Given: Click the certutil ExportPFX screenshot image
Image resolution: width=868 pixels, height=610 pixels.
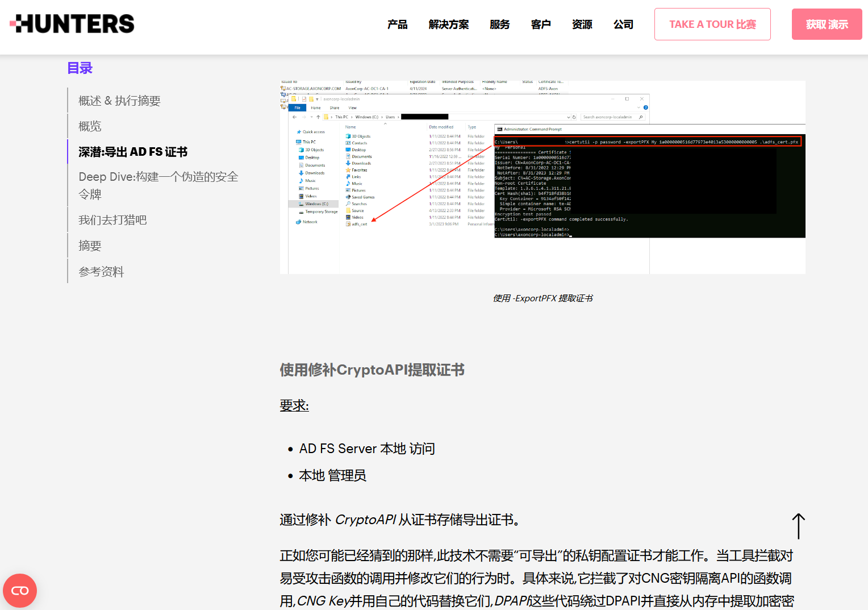Looking at the screenshot, I should click(542, 177).
